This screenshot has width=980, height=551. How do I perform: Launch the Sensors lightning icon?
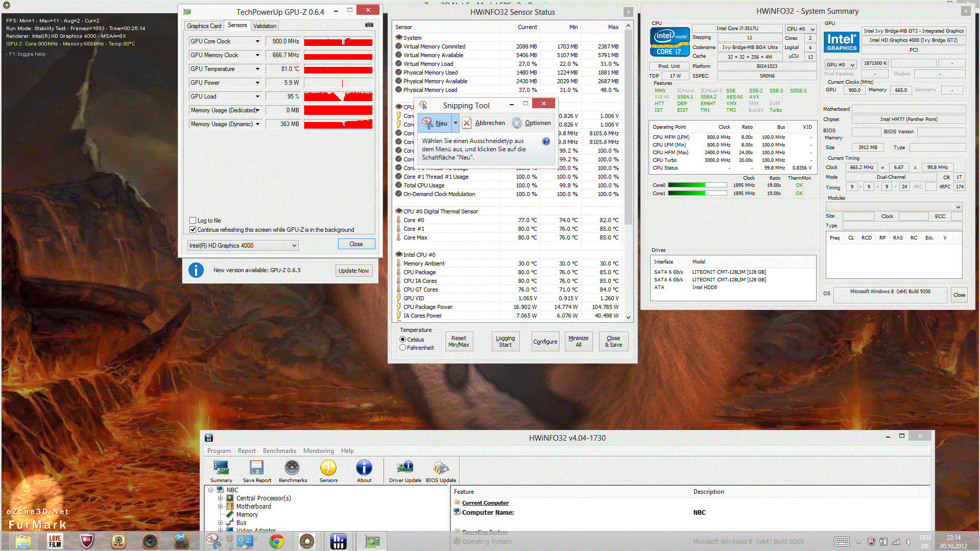point(328,471)
